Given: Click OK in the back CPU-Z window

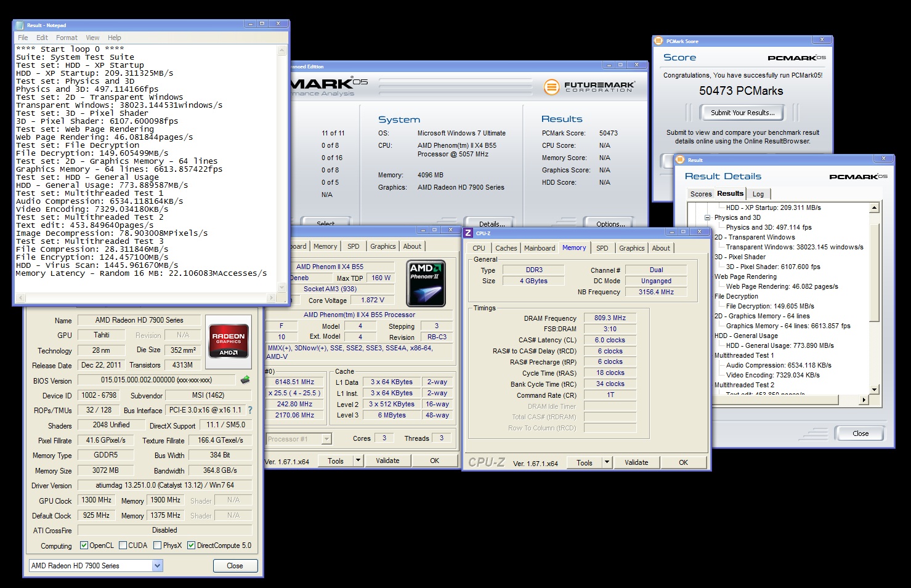Looking at the screenshot, I should click(434, 461).
